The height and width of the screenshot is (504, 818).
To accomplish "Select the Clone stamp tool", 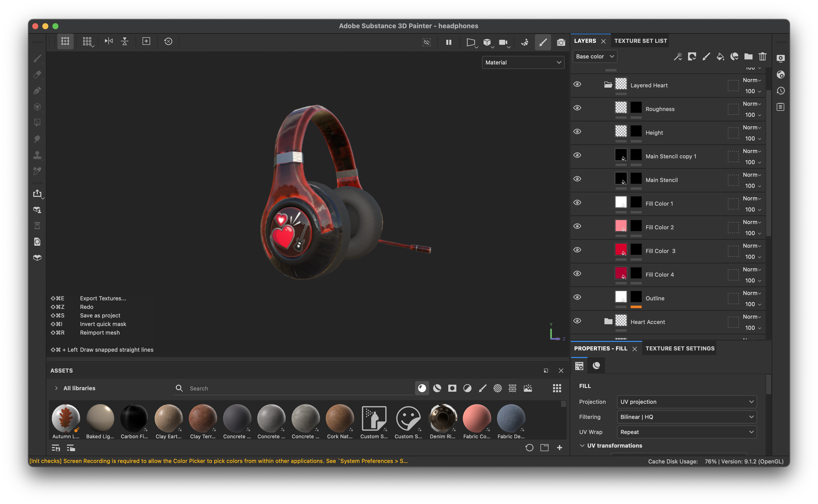I will pyautogui.click(x=37, y=155).
